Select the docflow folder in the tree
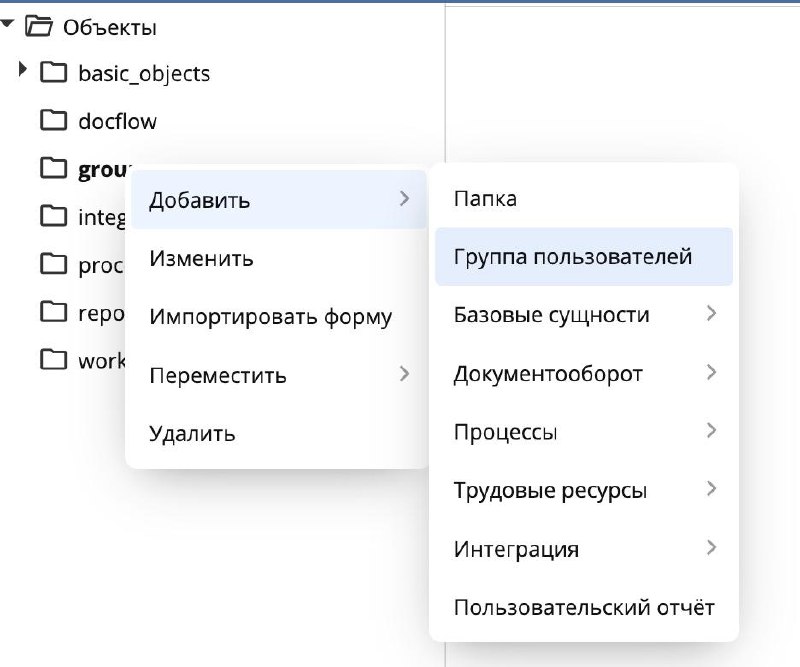Image resolution: width=800 pixels, height=667 pixels. point(118,121)
